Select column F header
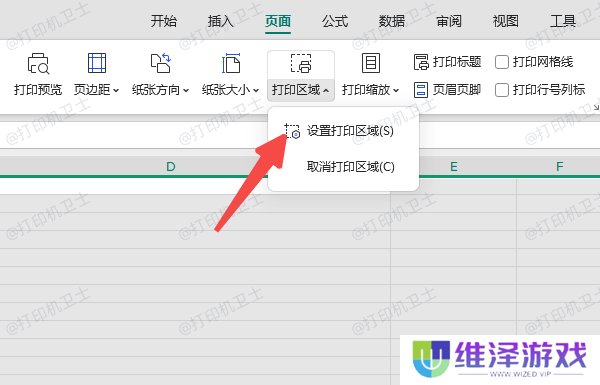This screenshot has width=600, height=385. point(559,166)
